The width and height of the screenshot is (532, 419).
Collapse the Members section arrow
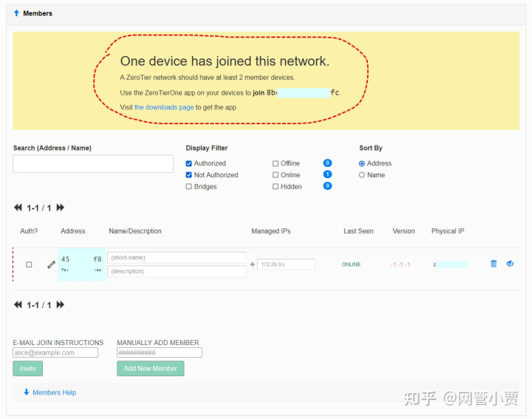[16, 13]
